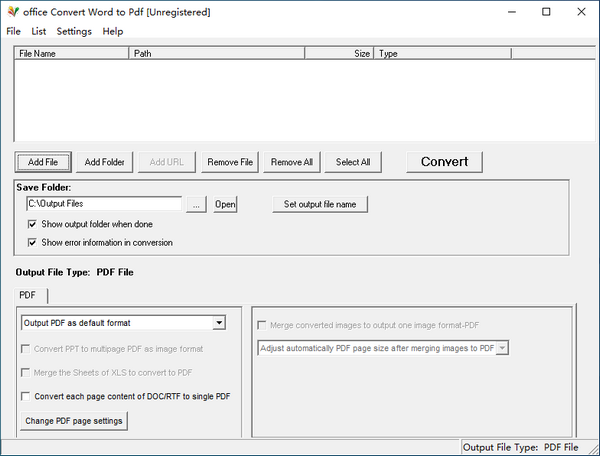This screenshot has height=456, width=600.
Task: Click the save folder path input field
Action: point(104,204)
